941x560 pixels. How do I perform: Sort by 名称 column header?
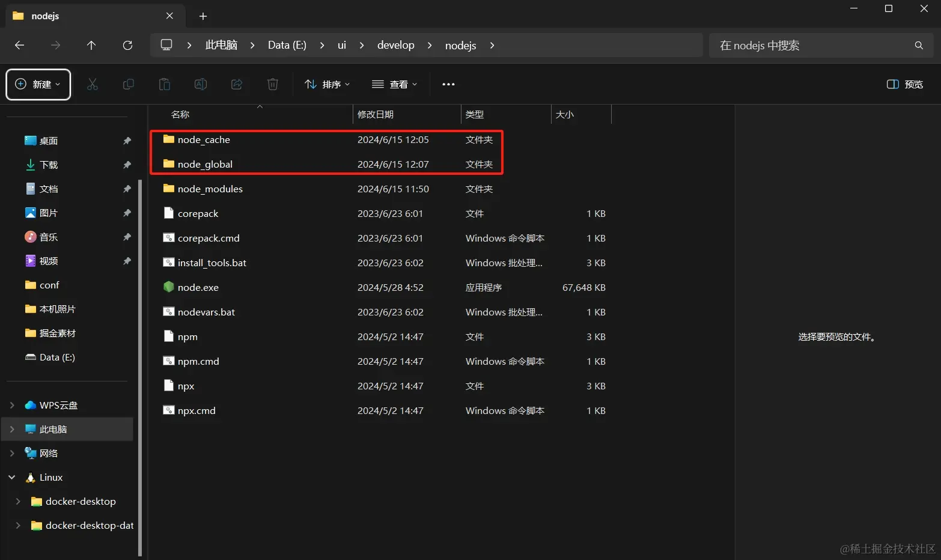pyautogui.click(x=180, y=114)
